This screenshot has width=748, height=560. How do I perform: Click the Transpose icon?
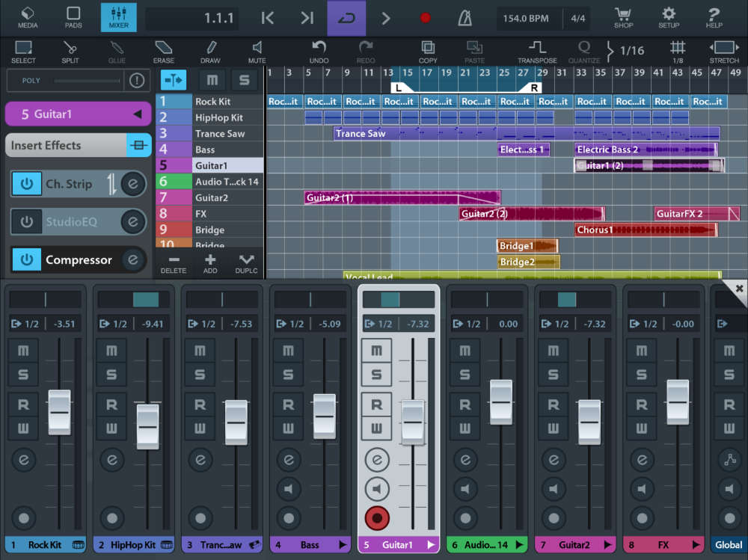(x=537, y=51)
